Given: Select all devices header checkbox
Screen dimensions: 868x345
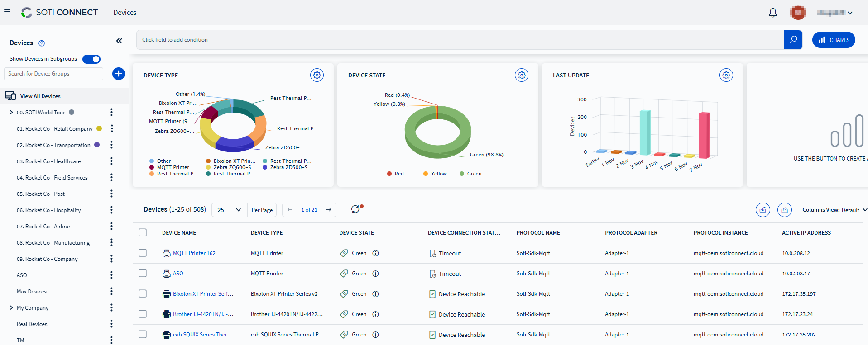Looking at the screenshot, I should 143,232.
